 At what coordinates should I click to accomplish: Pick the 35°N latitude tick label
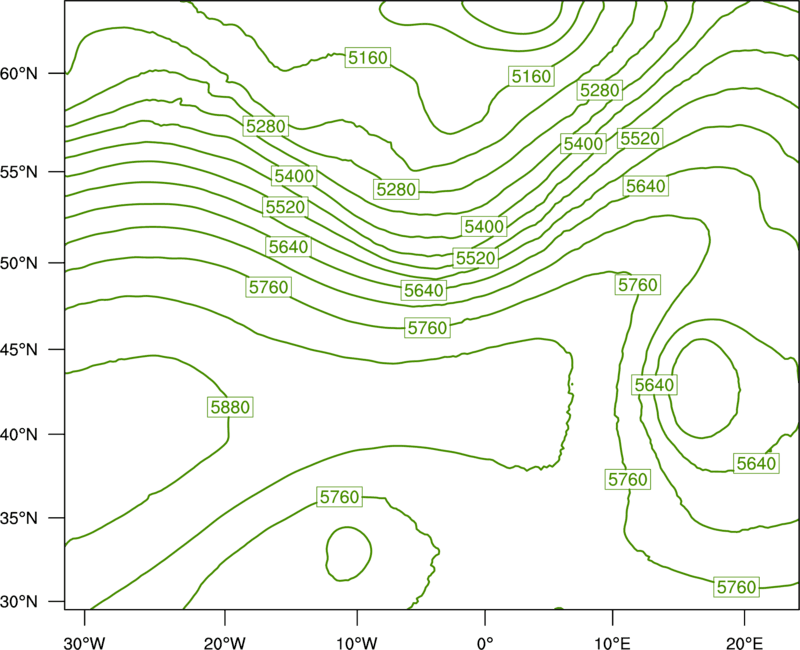19,518
